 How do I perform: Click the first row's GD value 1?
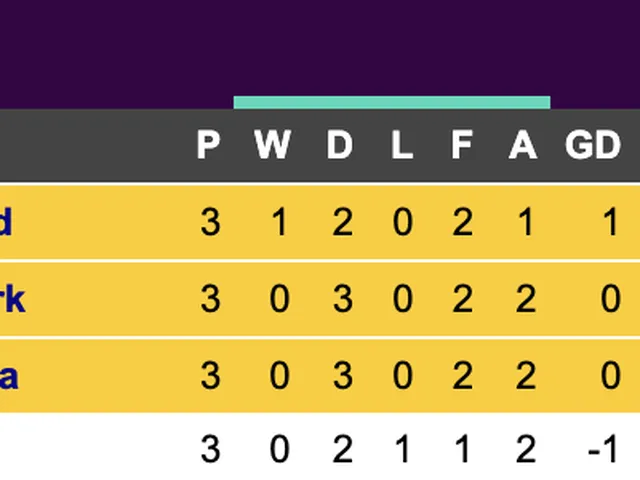[x=611, y=222]
